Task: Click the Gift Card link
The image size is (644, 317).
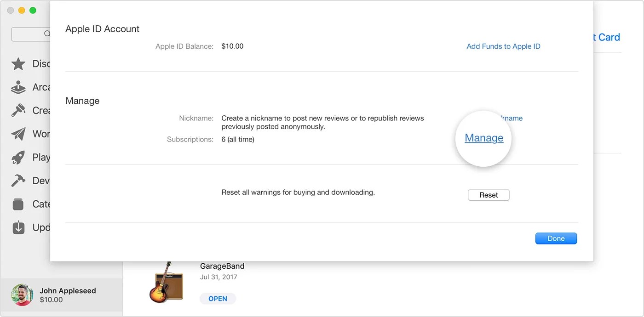Action: tap(608, 37)
